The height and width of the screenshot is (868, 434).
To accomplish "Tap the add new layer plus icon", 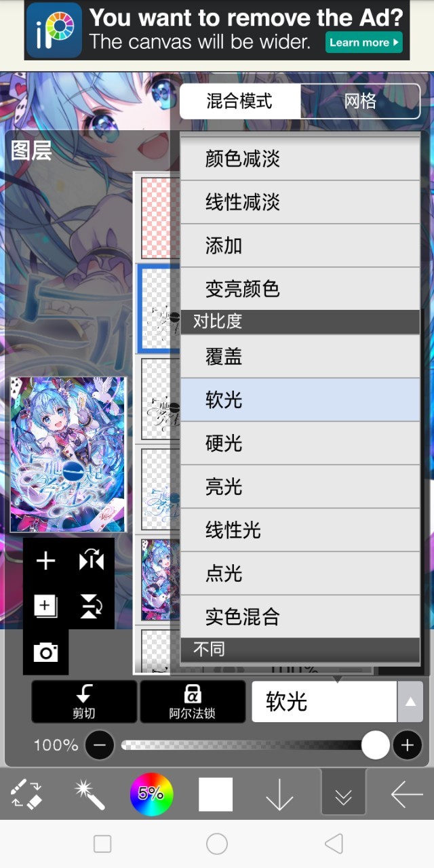I will point(45,561).
